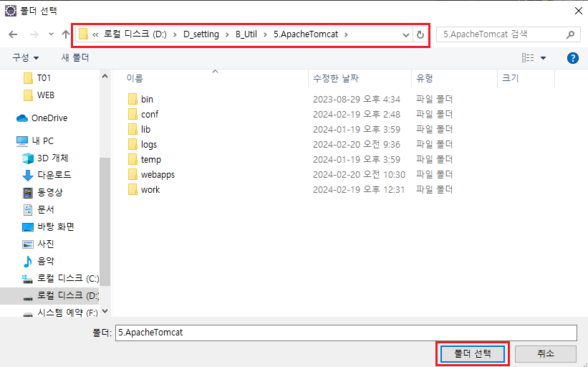Open OneDrive in the navigation pane

[42, 118]
